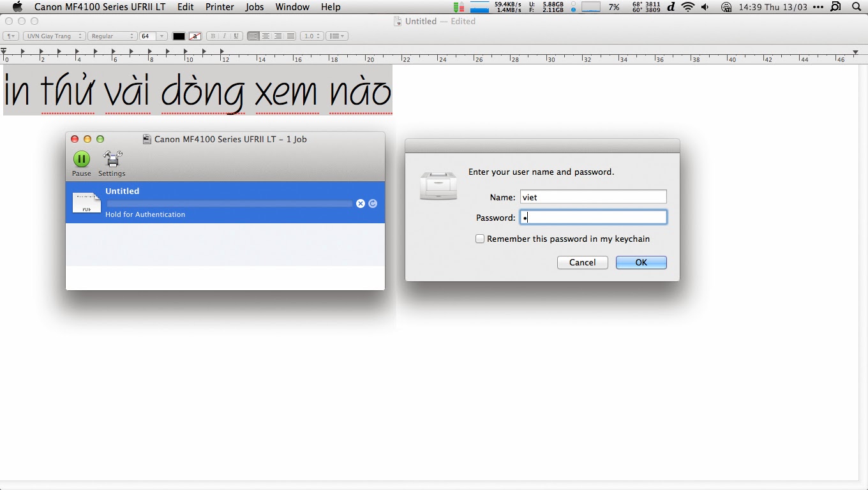
Task: Cancel the Untitled print job
Action: pyautogui.click(x=361, y=204)
